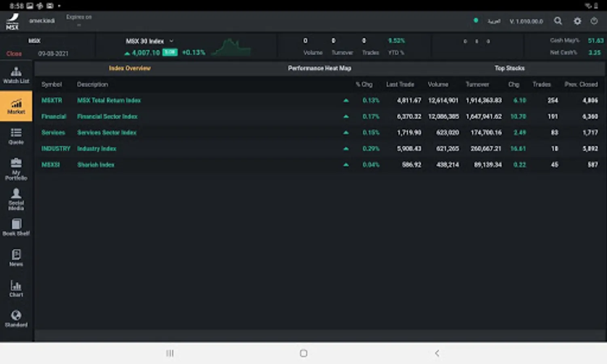607x364 pixels.
Task: Click the search magnifier icon
Action: 558,21
